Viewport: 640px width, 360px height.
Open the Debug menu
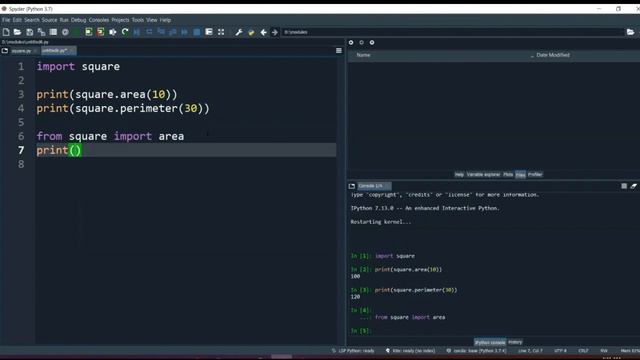[x=78, y=20]
